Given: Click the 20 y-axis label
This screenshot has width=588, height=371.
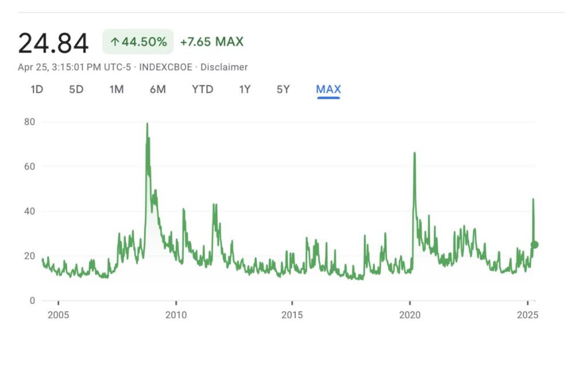Looking at the screenshot, I should [30, 256].
